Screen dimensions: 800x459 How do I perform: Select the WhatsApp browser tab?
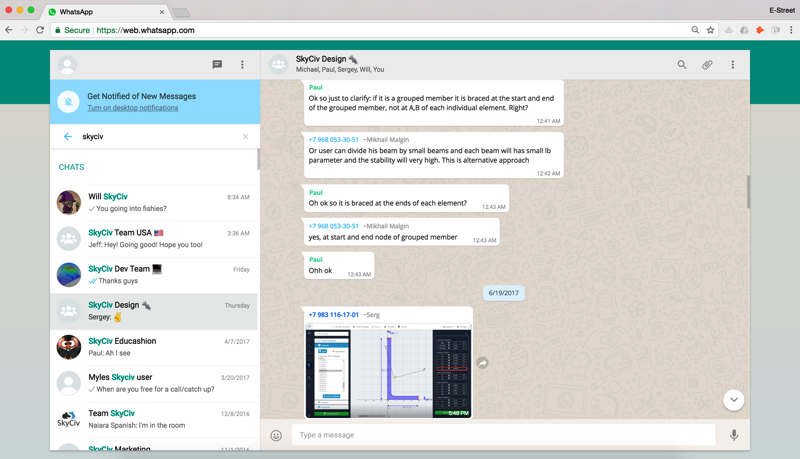(x=106, y=12)
